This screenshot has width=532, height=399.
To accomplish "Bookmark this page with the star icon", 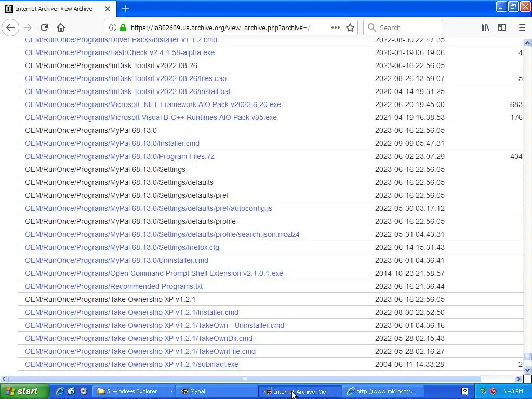I will [x=350, y=28].
